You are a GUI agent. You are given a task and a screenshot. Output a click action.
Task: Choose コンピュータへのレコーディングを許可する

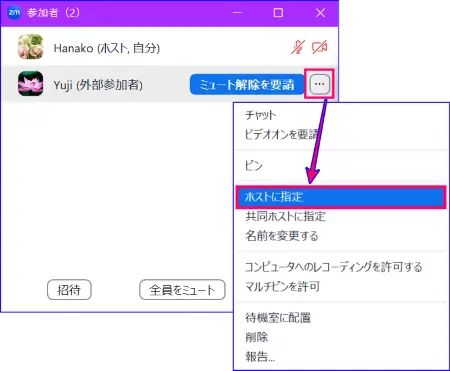click(x=334, y=267)
